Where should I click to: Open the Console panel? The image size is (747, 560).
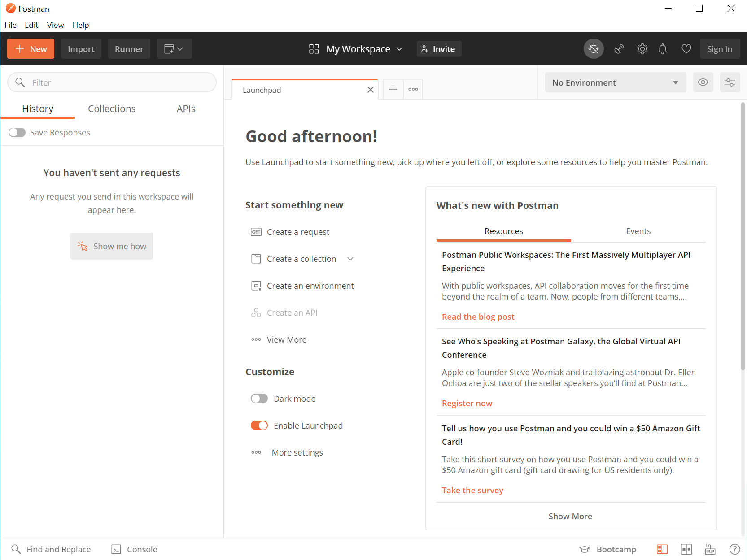click(135, 549)
